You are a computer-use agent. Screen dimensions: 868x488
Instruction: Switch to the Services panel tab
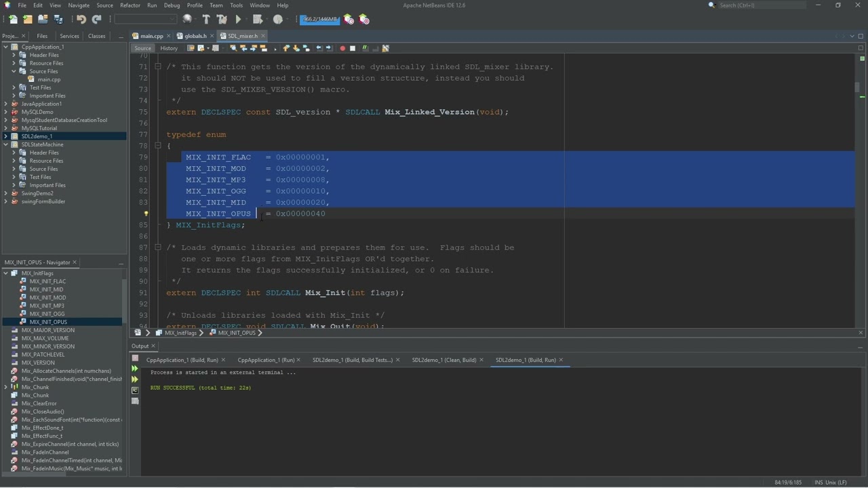pos(69,36)
